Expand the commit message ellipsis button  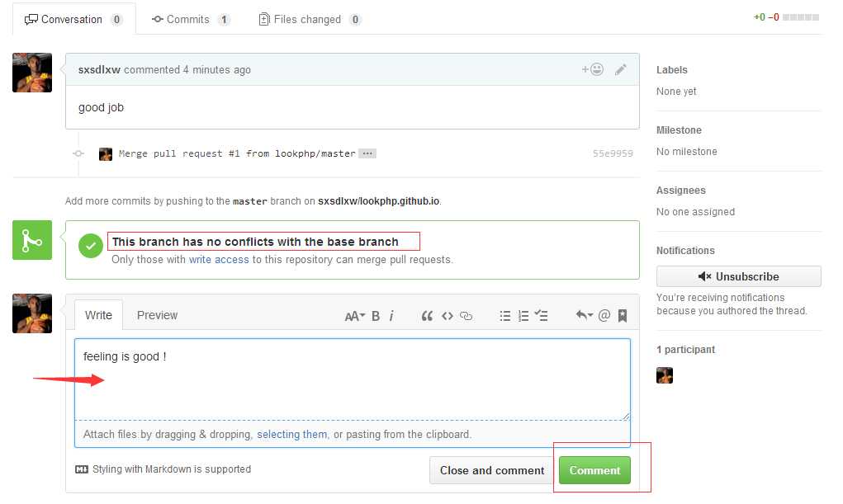click(x=367, y=153)
